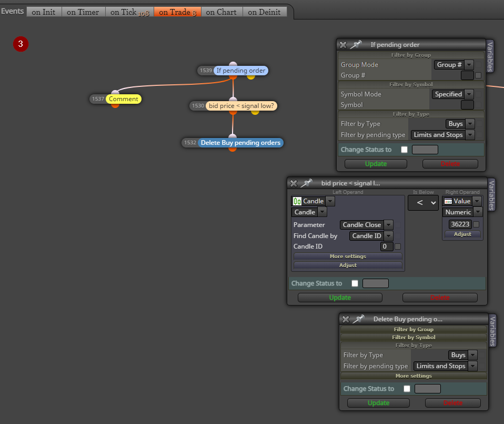Select the If pending order node
The image size is (504, 424).
click(241, 71)
